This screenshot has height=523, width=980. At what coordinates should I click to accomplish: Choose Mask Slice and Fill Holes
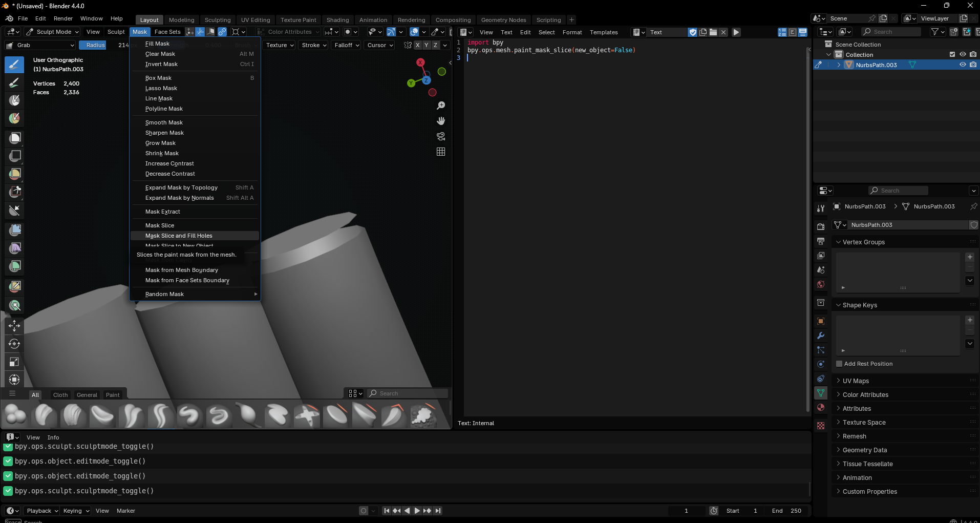coord(195,236)
